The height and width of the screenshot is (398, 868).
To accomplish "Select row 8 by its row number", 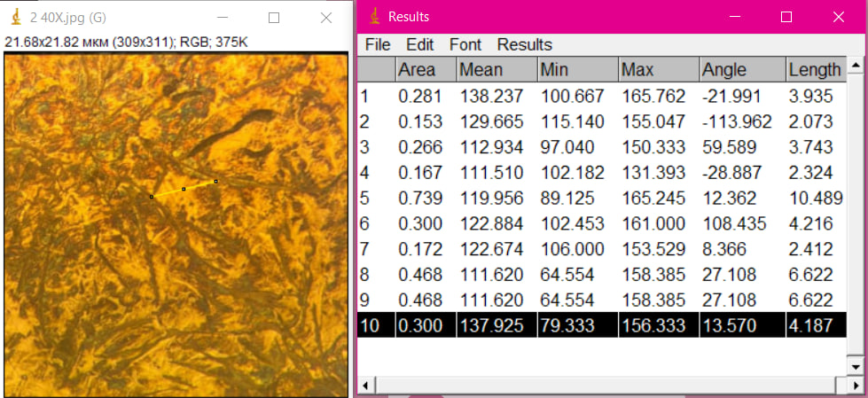I will [x=364, y=275].
